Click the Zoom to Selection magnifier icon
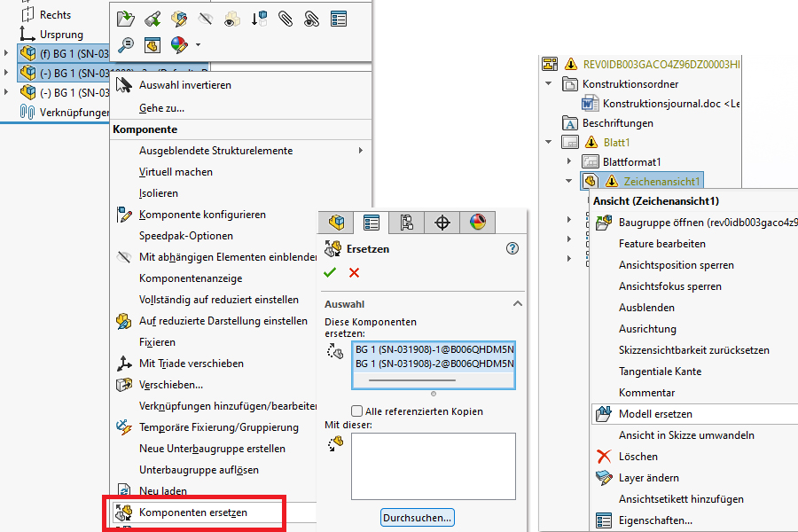The height and width of the screenshot is (532, 798). tap(126, 44)
